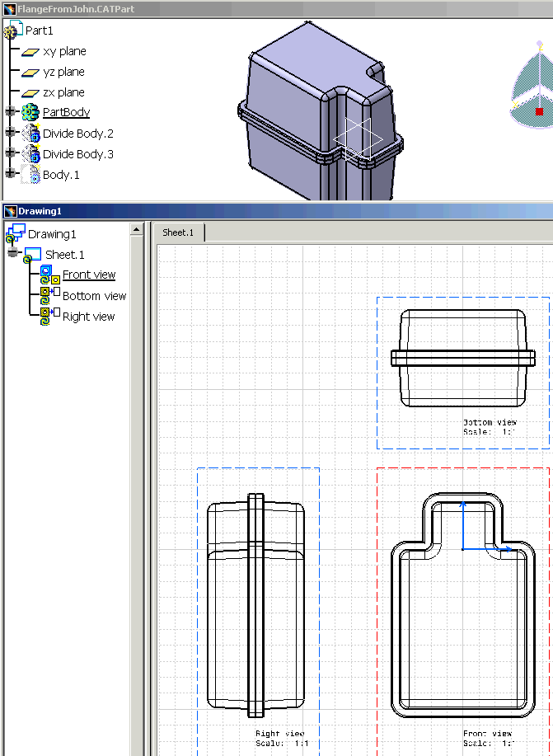Select Right view in drawing tree
The image size is (553, 756).
(x=88, y=317)
